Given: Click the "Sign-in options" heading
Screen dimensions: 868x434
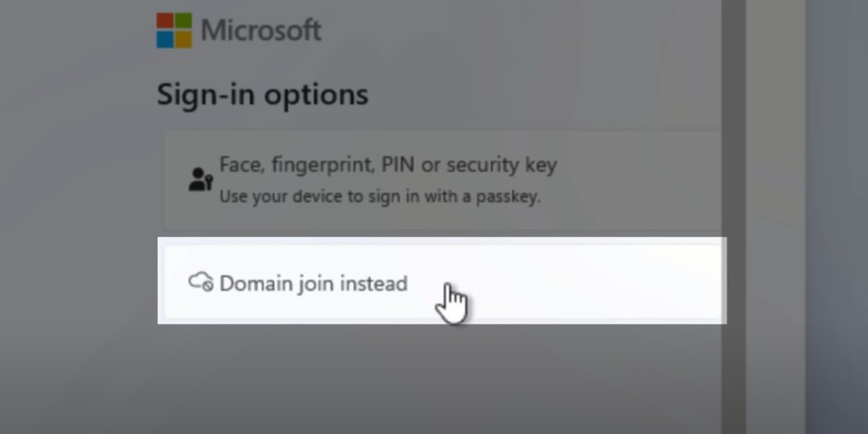Looking at the screenshot, I should (262, 95).
